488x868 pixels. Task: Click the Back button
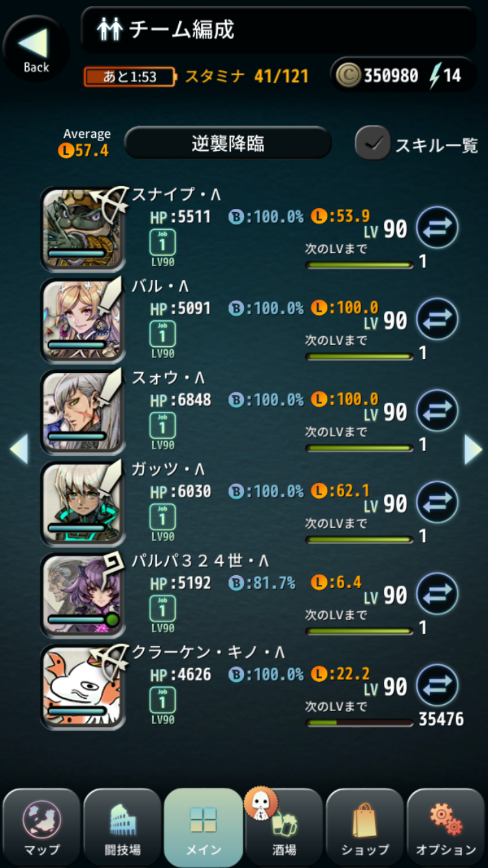click(36, 48)
